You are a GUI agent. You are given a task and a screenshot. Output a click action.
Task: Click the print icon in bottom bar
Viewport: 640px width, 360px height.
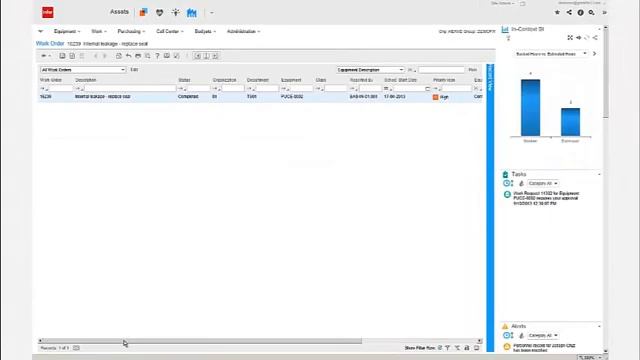click(x=467, y=348)
